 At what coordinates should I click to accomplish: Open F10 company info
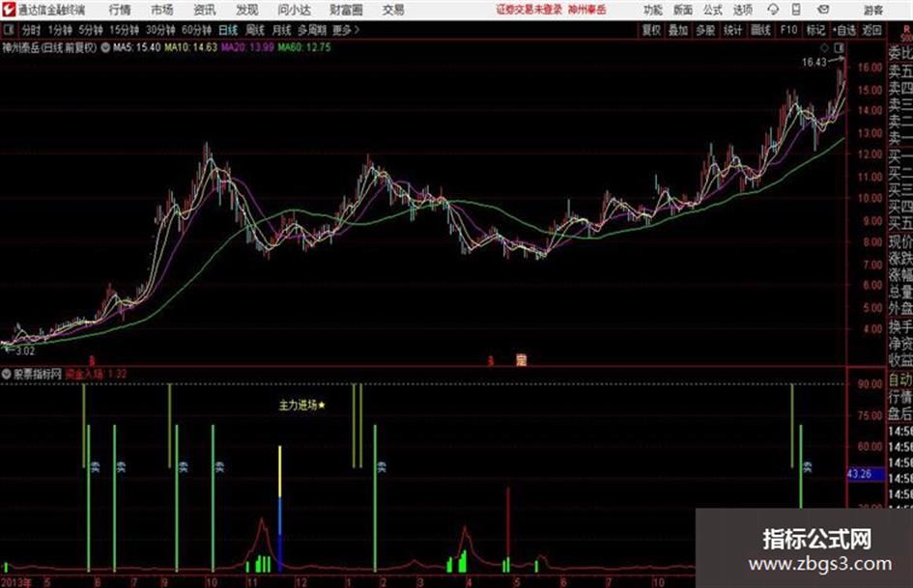(x=789, y=30)
